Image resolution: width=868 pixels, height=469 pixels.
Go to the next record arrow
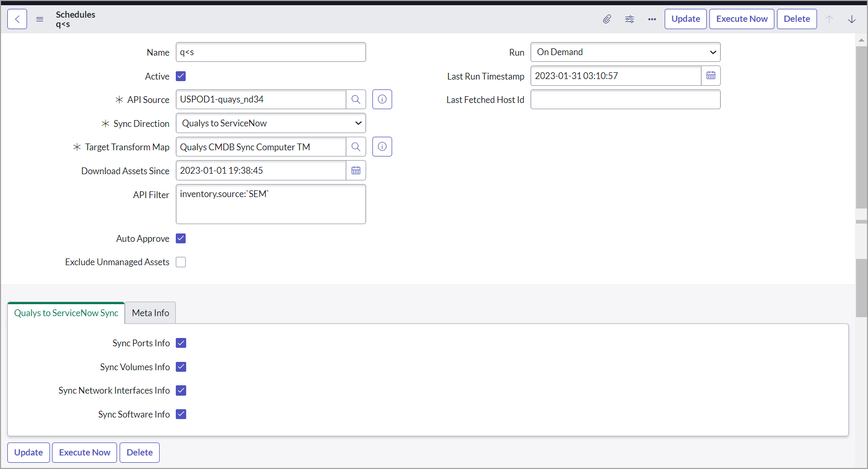coord(852,19)
